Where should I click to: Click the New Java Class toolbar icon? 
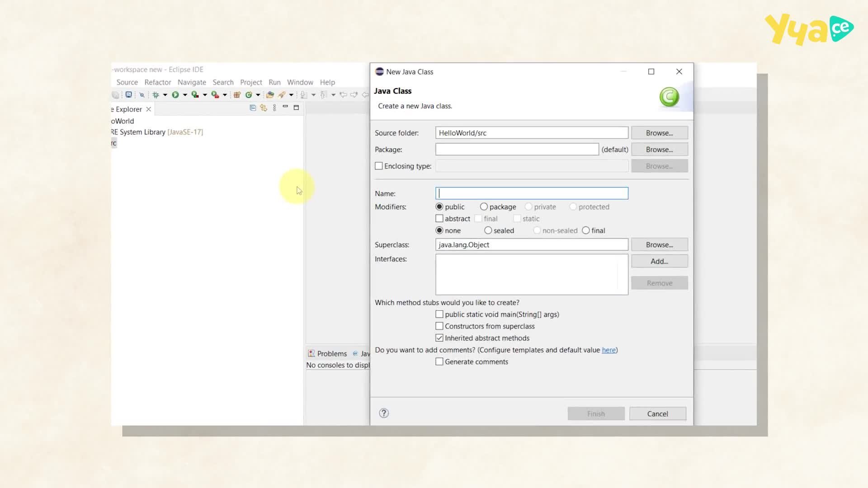point(249,94)
